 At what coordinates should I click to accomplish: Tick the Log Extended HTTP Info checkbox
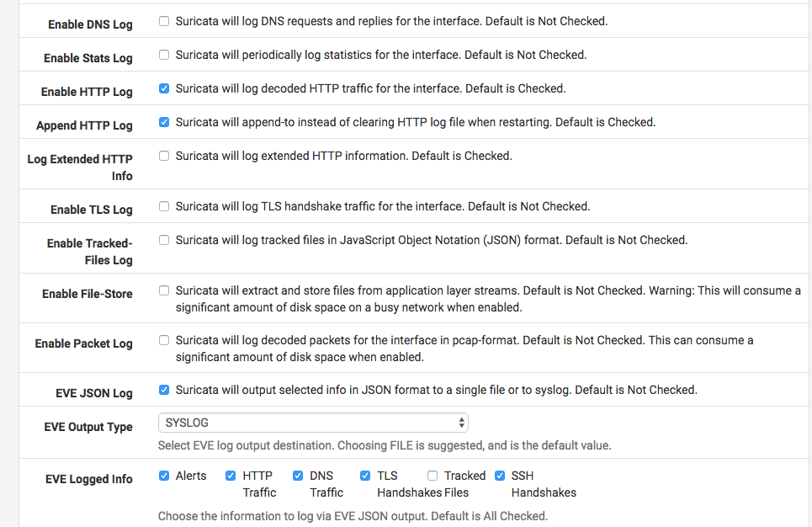tap(164, 156)
